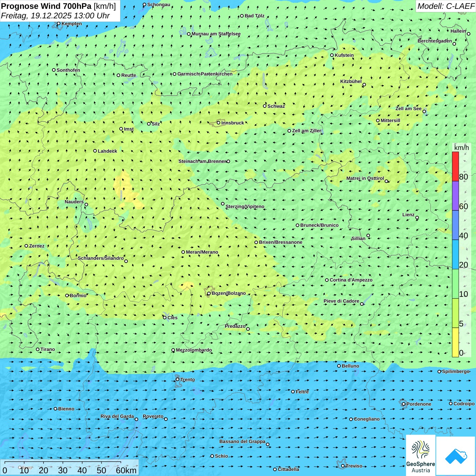Click the Lienz city label

coord(408,215)
